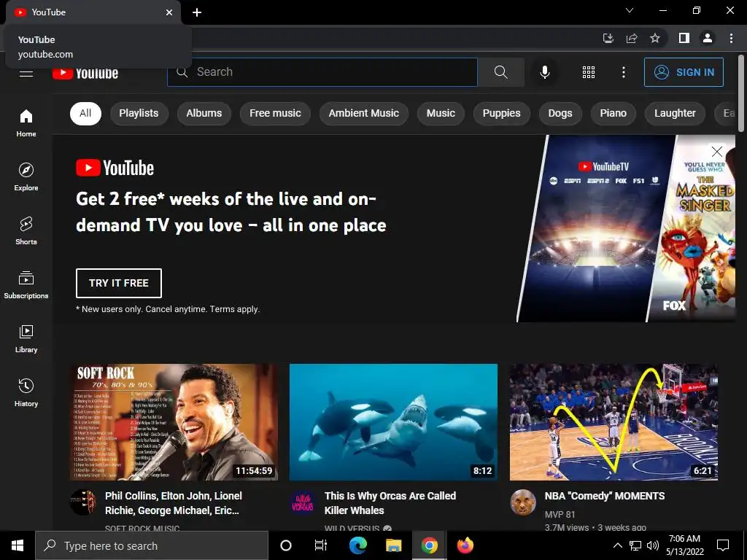Click the install app icon in address bar
The width and height of the screenshot is (747, 560).
608,38
